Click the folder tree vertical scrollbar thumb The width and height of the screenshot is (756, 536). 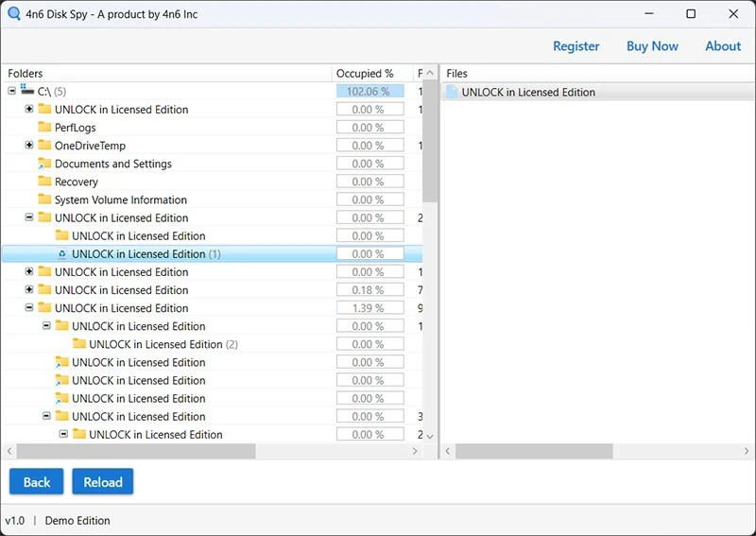(430, 141)
